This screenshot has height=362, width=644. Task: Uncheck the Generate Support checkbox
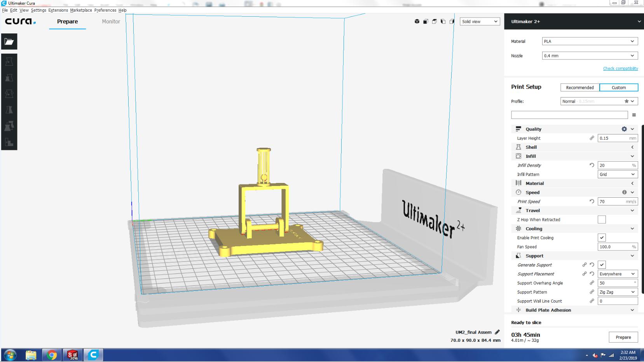(602, 265)
